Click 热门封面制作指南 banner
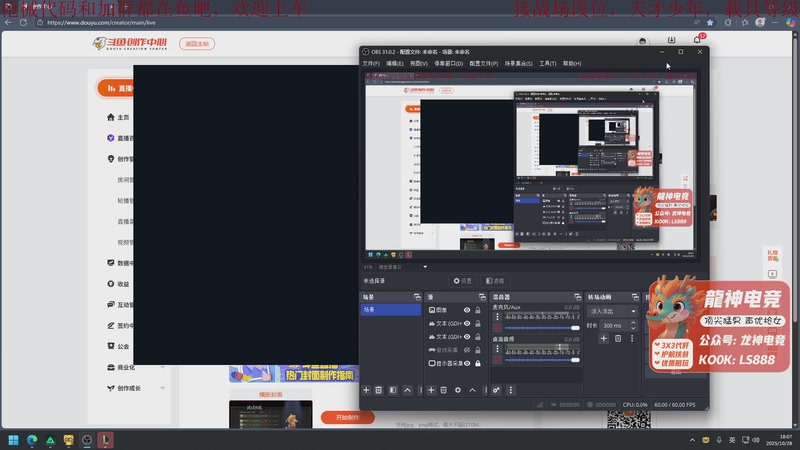Viewport: 800px width, 450px height. click(294, 374)
